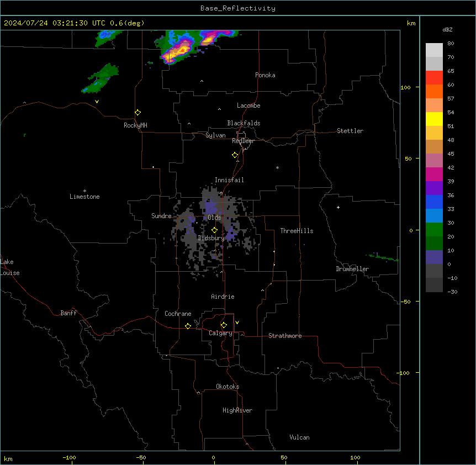Click the ThreeHills city label

coord(297,231)
